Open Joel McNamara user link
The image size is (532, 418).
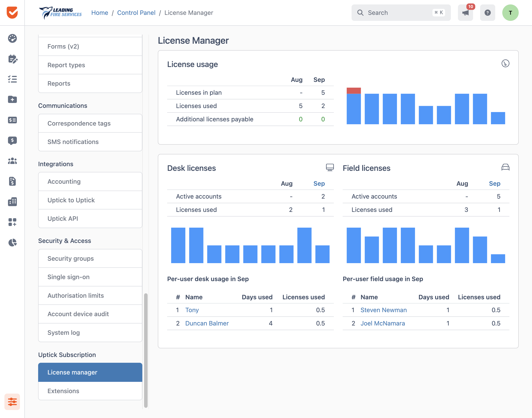click(x=383, y=323)
